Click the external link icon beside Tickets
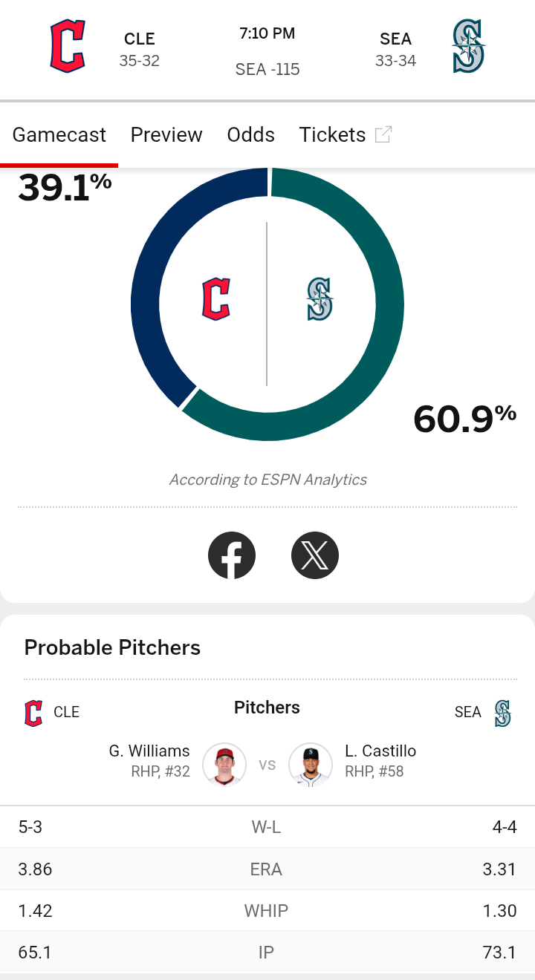Screen dimensions: 535x980 click(x=383, y=134)
